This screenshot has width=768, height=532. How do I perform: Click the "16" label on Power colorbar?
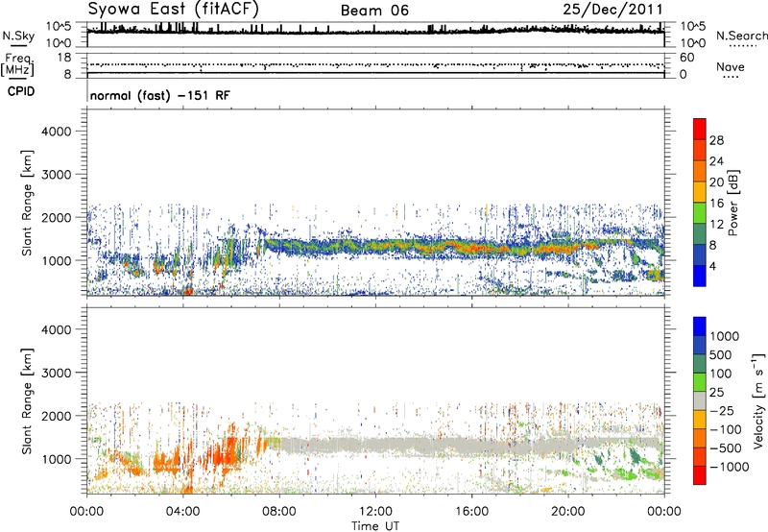point(716,204)
